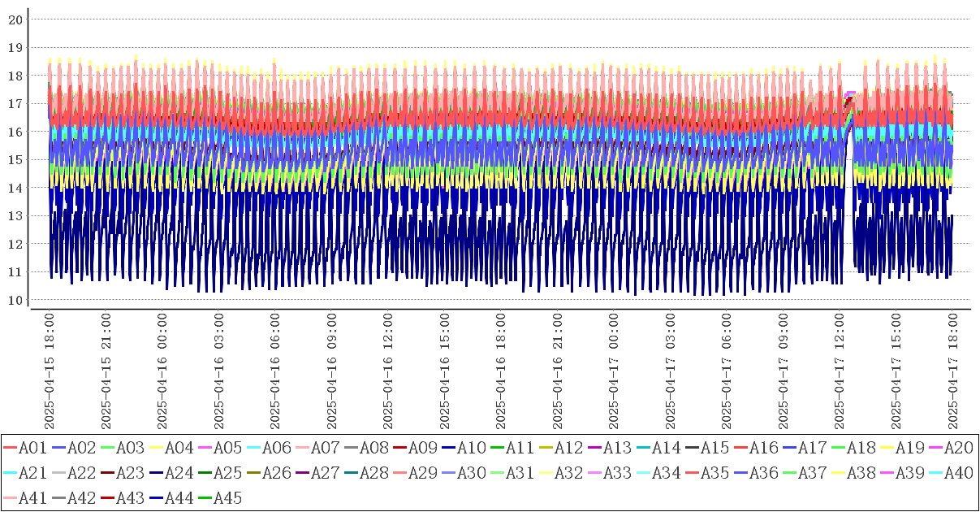This screenshot has width=980, height=512.
Task: Select the A07 series legend item
Action: click(x=326, y=447)
